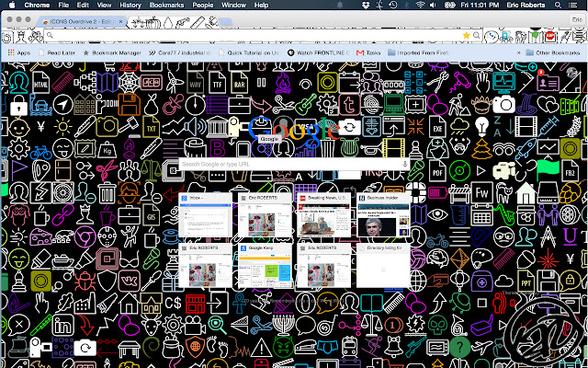588x368 pixels.
Task: Open the Inbox thumbnail
Action: (206, 215)
